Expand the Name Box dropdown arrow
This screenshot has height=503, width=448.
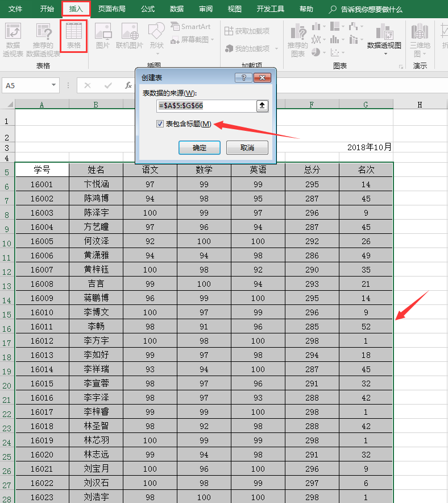tap(53, 85)
